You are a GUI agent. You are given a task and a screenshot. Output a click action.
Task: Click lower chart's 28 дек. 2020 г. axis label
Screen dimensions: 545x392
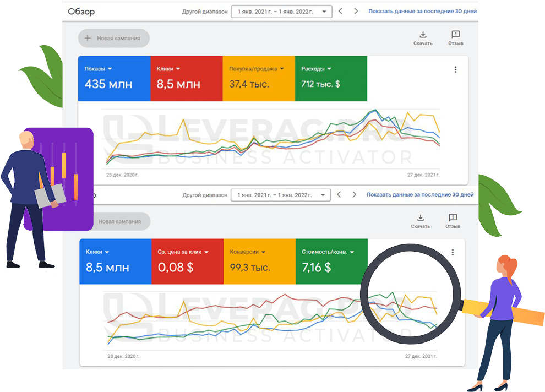(123, 356)
